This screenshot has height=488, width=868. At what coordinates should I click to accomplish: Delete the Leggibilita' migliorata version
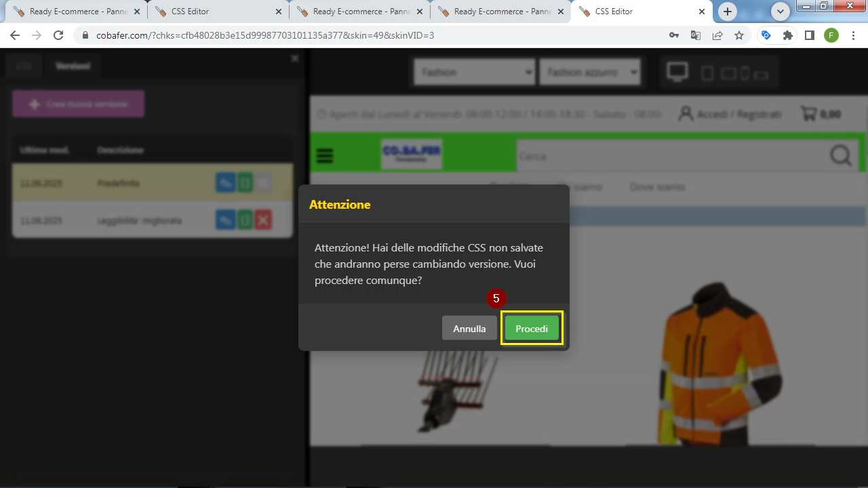[263, 220]
